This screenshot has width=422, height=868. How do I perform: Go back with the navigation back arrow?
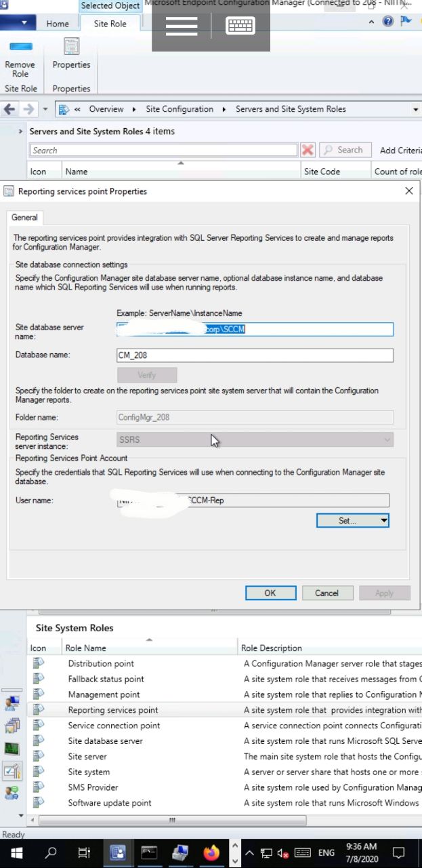tap(9, 109)
